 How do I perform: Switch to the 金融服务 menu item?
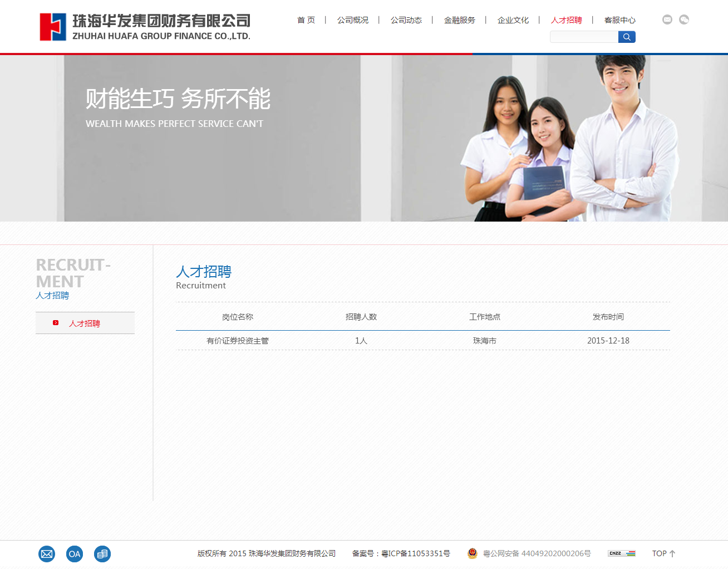[x=459, y=20]
